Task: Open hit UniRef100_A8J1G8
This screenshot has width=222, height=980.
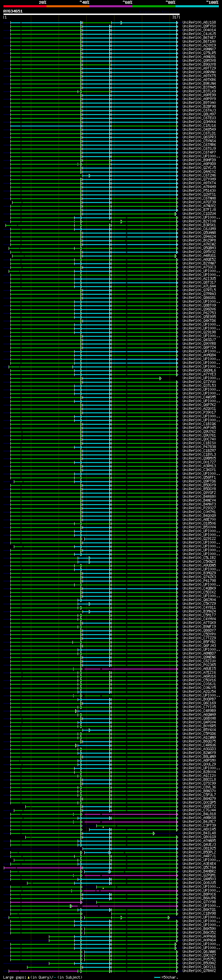Action: coord(199,23)
